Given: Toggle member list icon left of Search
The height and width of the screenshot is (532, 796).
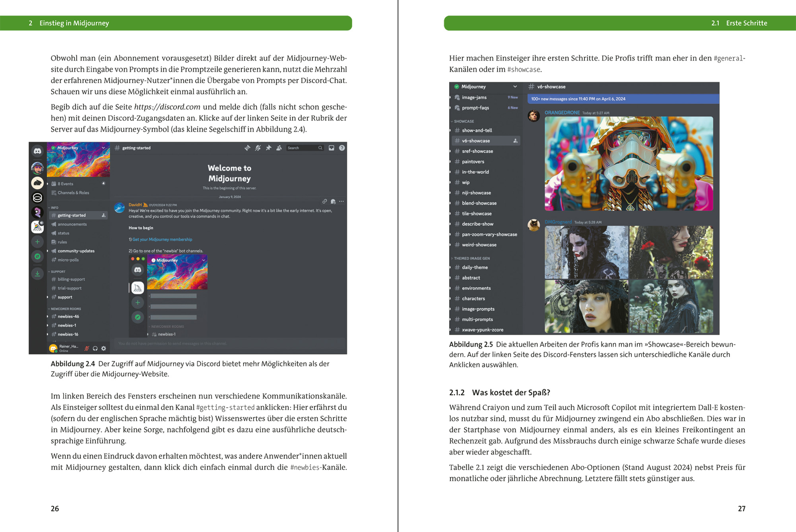Looking at the screenshot, I should coord(279,148).
